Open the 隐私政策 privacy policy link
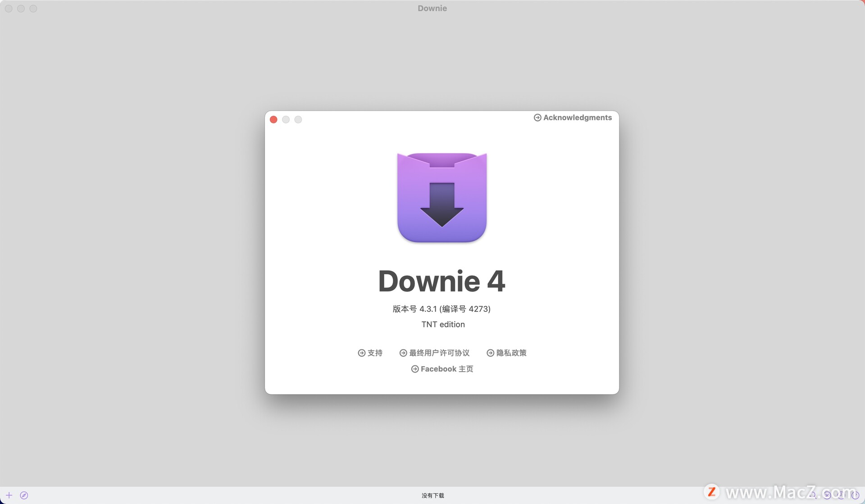Image resolution: width=865 pixels, height=504 pixels. pos(511,353)
